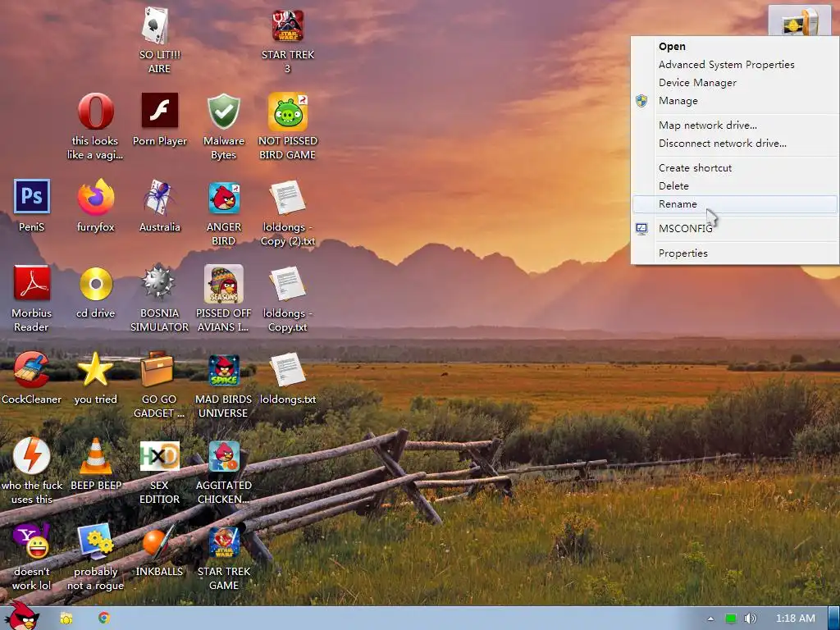Open the Angry Bird Start button

coord(22,616)
